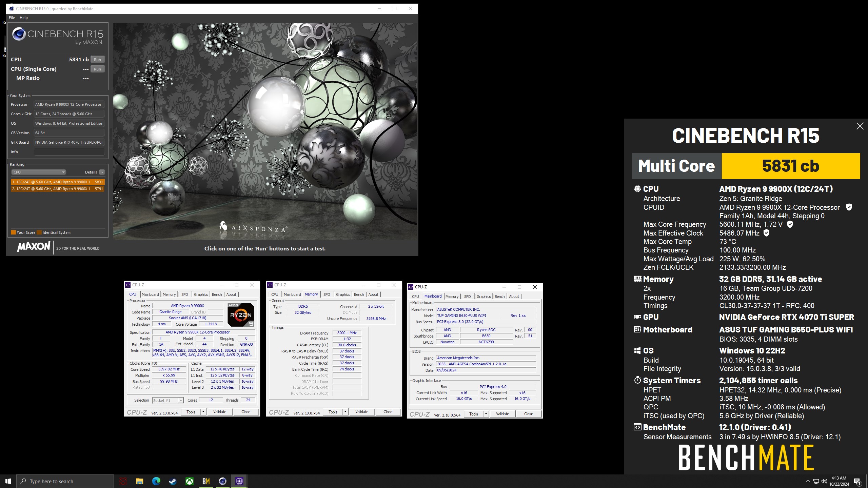
Task: Expand Ranking Details arrow button
Action: [102, 172]
